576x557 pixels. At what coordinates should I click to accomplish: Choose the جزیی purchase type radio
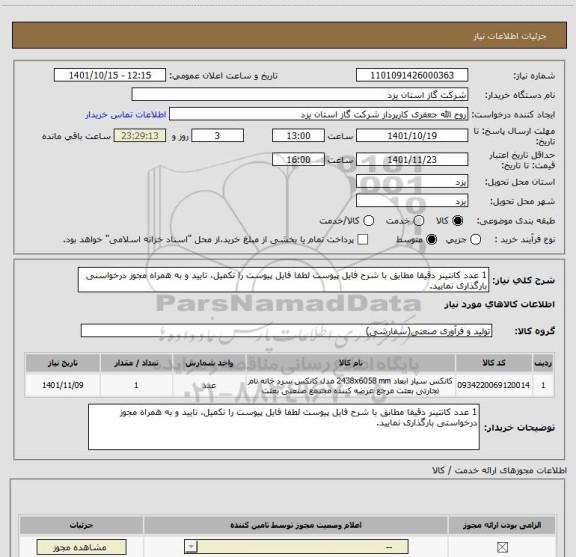(475, 240)
